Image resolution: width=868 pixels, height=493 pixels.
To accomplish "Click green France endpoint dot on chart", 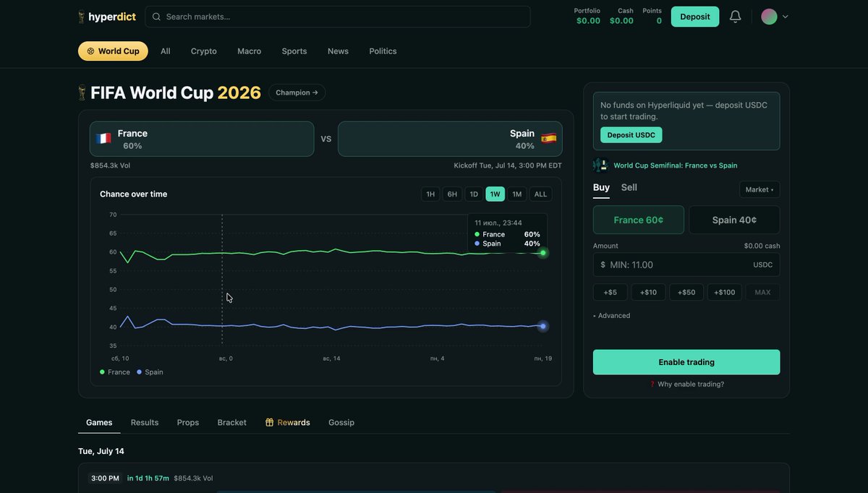I will (x=543, y=252).
